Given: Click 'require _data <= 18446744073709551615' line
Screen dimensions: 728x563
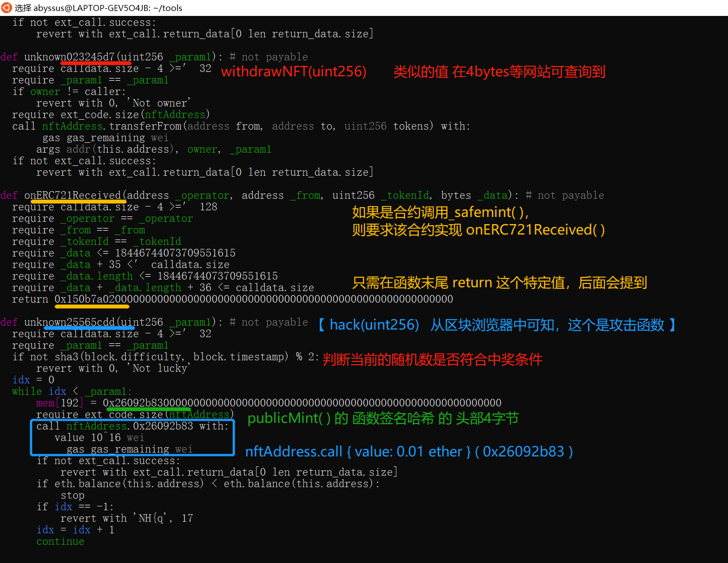Looking at the screenshot, I should (124, 253).
